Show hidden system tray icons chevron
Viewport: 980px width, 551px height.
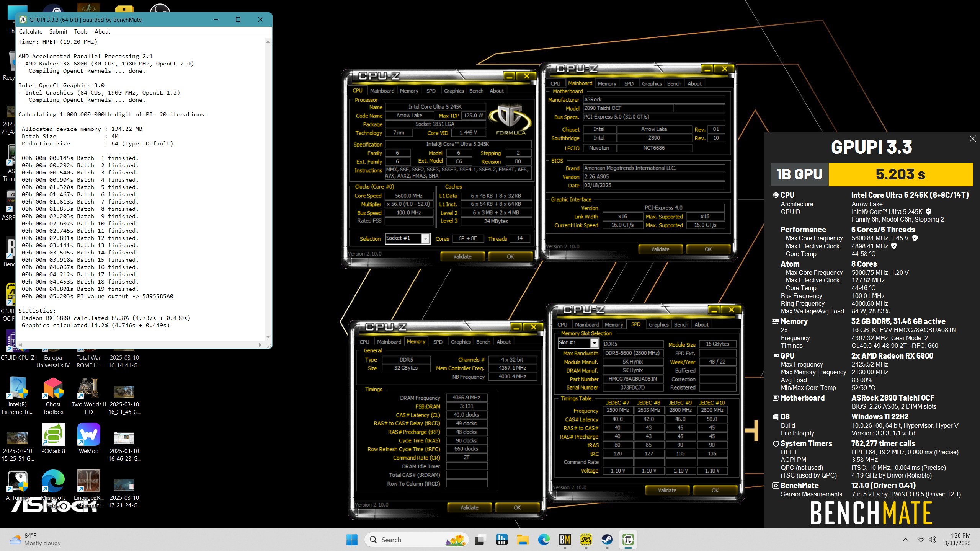point(905,540)
